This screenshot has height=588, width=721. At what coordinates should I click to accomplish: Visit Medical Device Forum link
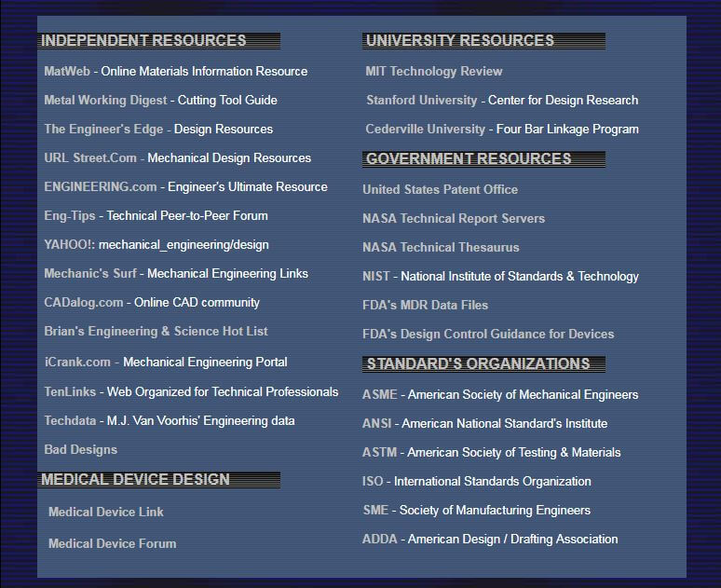113,544
